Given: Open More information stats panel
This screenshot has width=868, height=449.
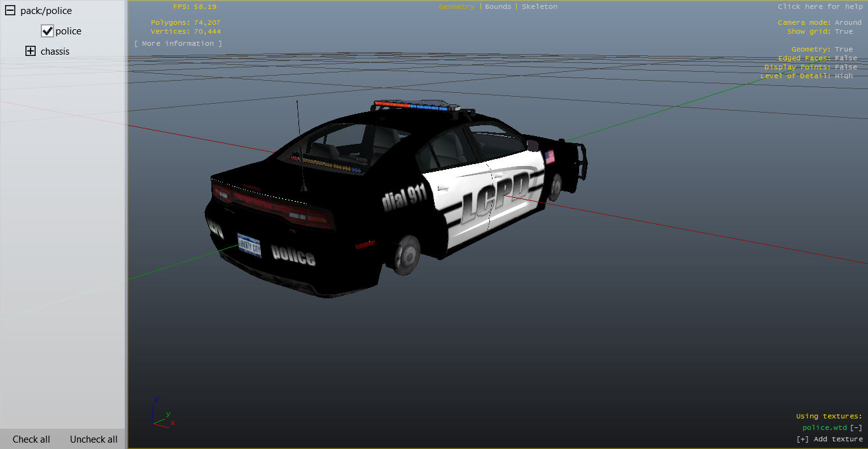Looking at the screenshot, I should [x=178, y=44].
